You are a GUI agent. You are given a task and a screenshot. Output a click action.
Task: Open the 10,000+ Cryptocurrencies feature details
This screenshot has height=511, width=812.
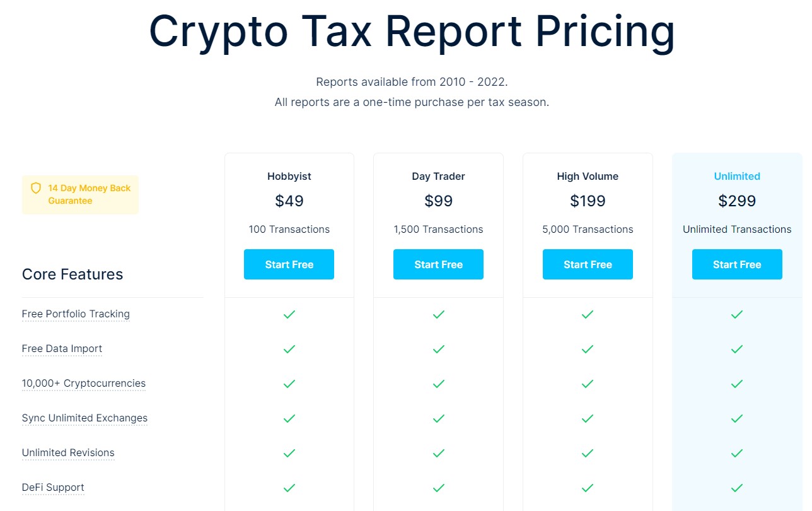[83, 383]
